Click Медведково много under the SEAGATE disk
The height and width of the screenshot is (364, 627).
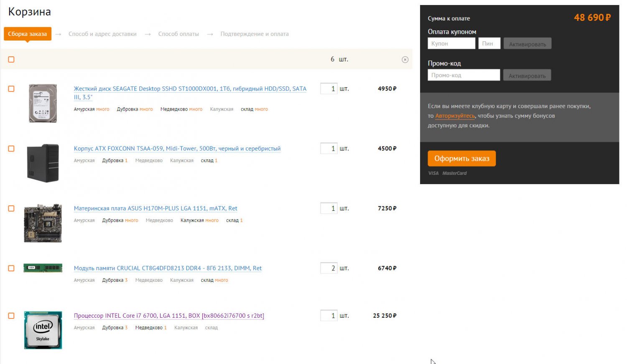pos(181,109)
